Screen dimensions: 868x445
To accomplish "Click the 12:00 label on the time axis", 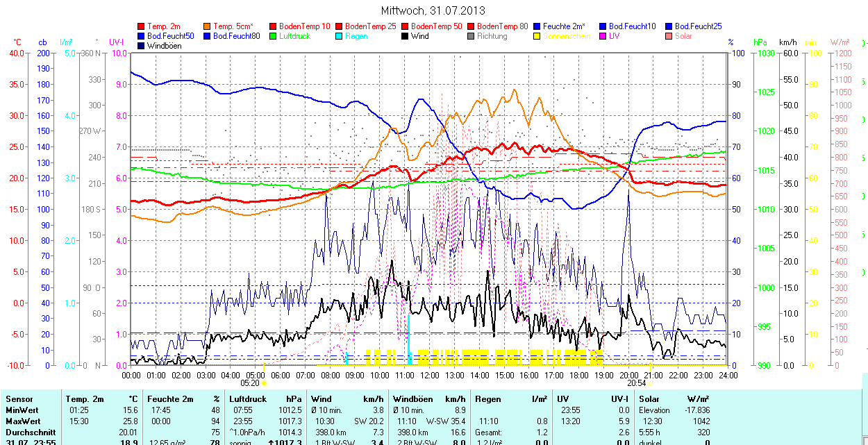I will (429, 375).
